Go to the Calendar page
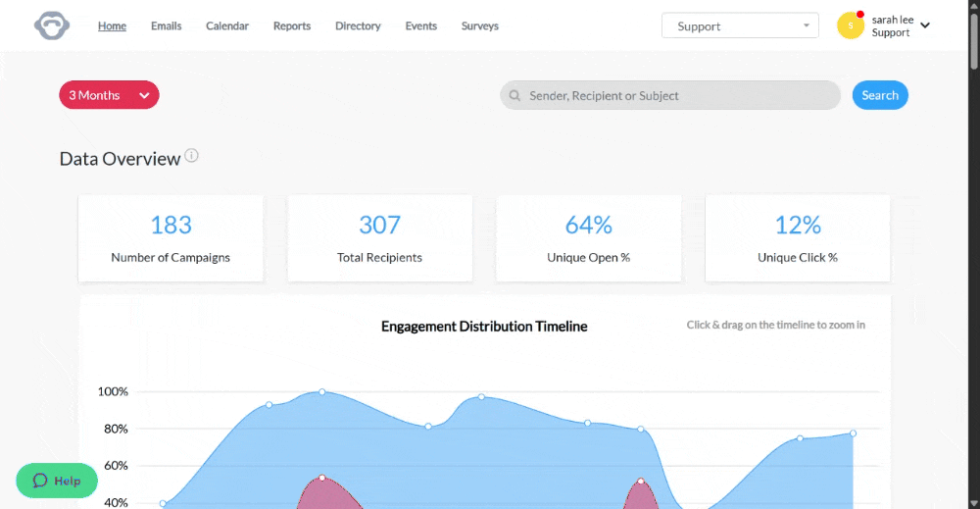980x509 pixels. tap(227, 25)
